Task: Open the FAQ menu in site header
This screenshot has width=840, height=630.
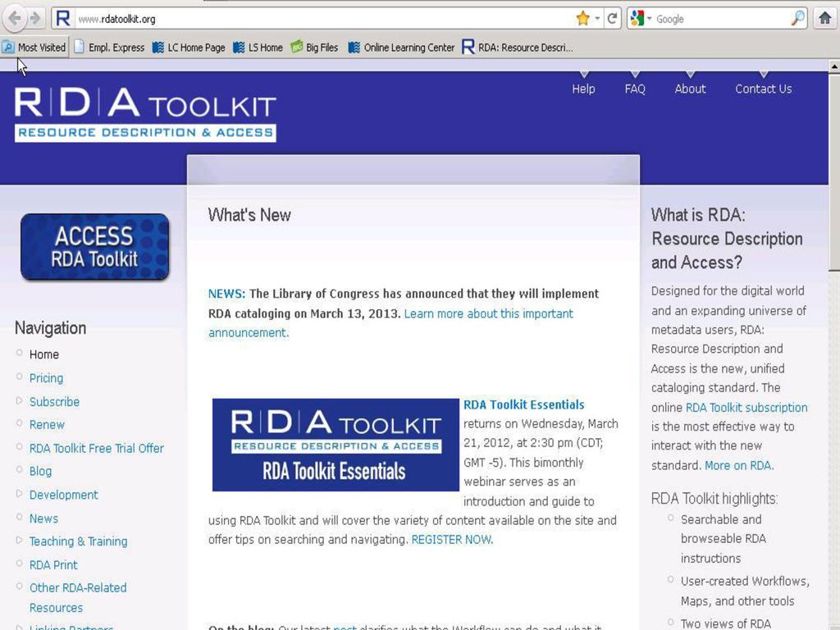Action: (x=635, y=89)
